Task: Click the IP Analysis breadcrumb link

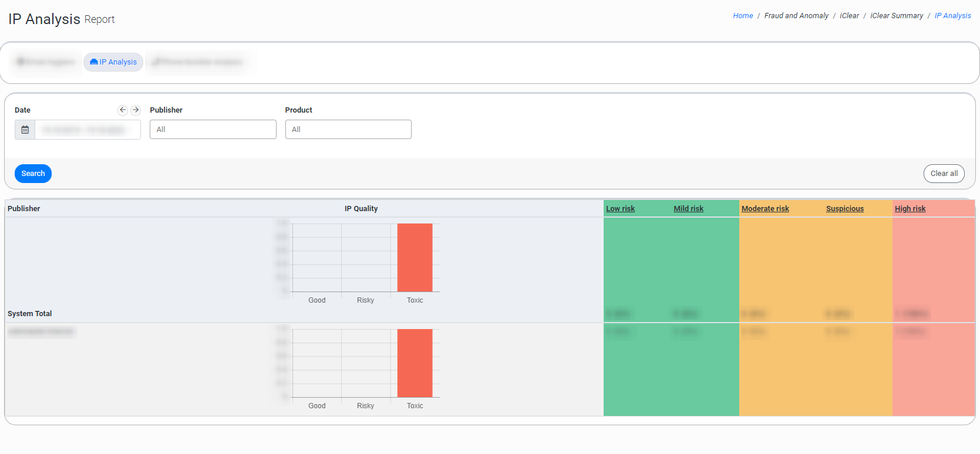Action: point(952,16)
